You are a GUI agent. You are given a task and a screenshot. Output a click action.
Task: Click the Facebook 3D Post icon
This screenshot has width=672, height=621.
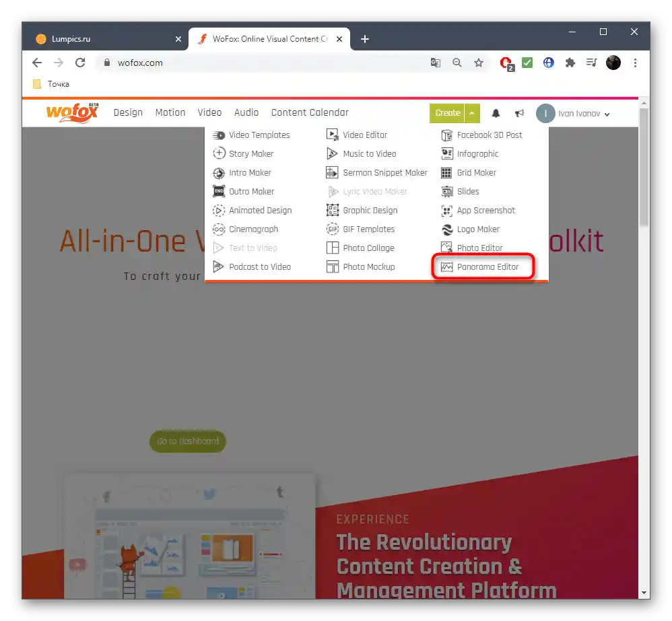click(x=446, y=135)
